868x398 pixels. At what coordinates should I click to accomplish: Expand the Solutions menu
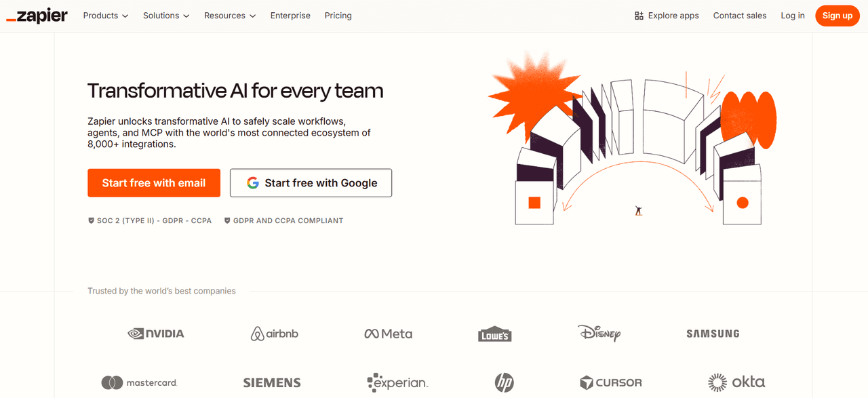[165, 16]
